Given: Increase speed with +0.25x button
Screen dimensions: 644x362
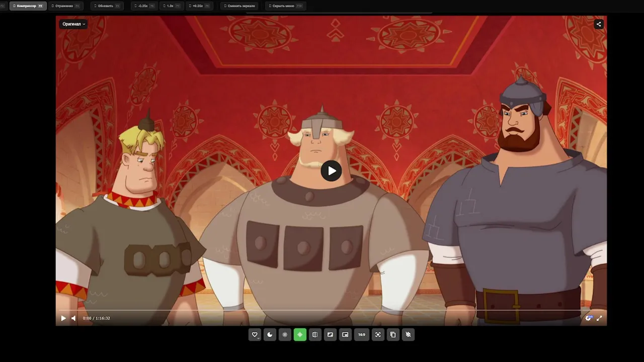Looking at the screenshot, I should click(x=199, y=6).
